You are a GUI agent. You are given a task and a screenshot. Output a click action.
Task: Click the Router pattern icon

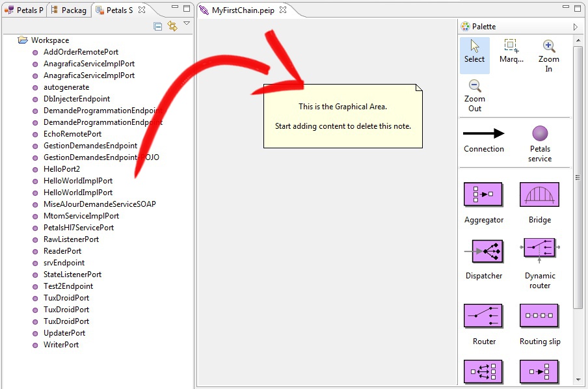pyautogui.click(x=483, y=315)
